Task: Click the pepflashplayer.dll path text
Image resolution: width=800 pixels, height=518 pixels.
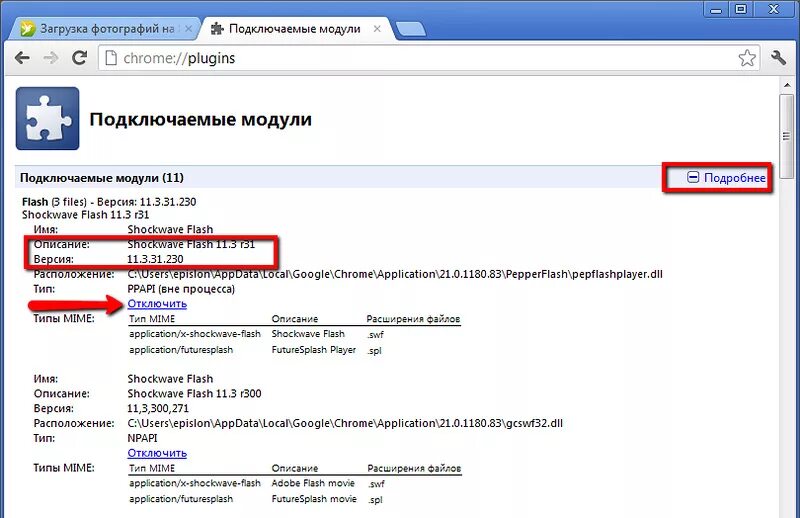Action: [395, 274]
